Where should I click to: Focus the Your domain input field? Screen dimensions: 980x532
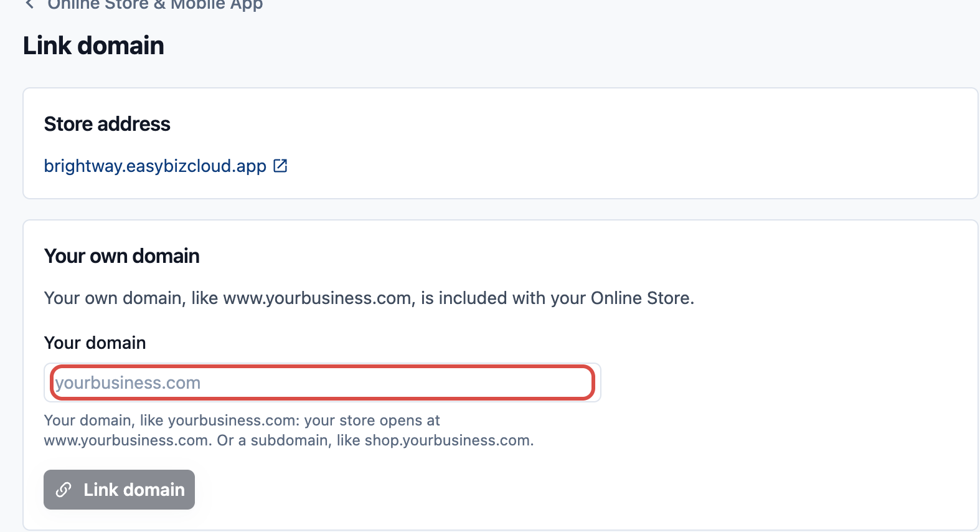click(x=323, y=382)
